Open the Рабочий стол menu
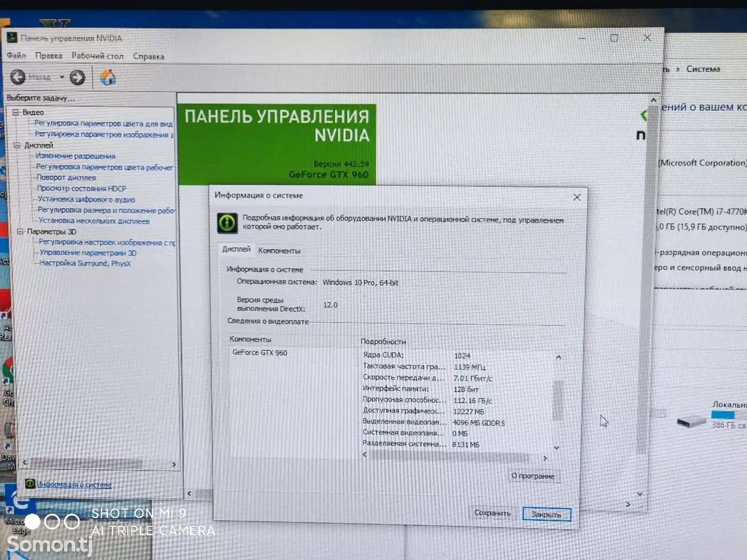This screenshot has width=747, height=560. coord(98,56)
